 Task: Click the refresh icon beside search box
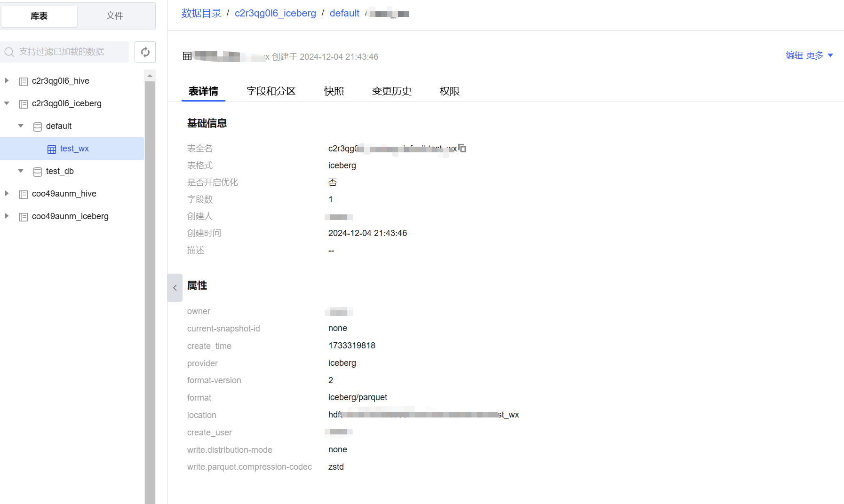click(x=145, y=52)
